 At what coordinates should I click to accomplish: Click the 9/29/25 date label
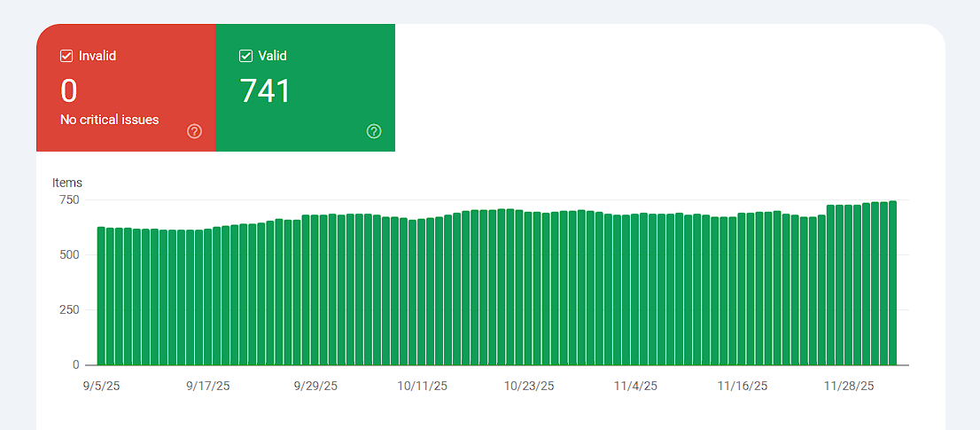tap(315, 387)
